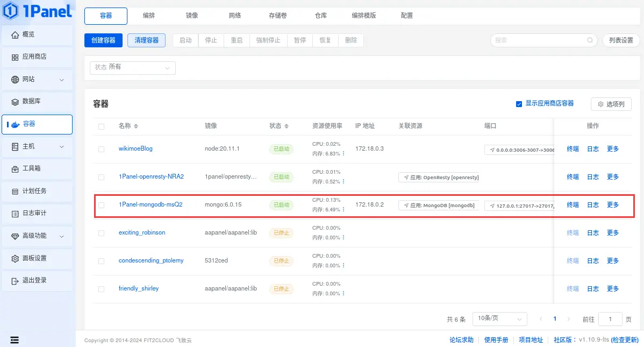Switch to the 存储卷 tab
This screenshot has height=347, width=644.
pos(277,16)
